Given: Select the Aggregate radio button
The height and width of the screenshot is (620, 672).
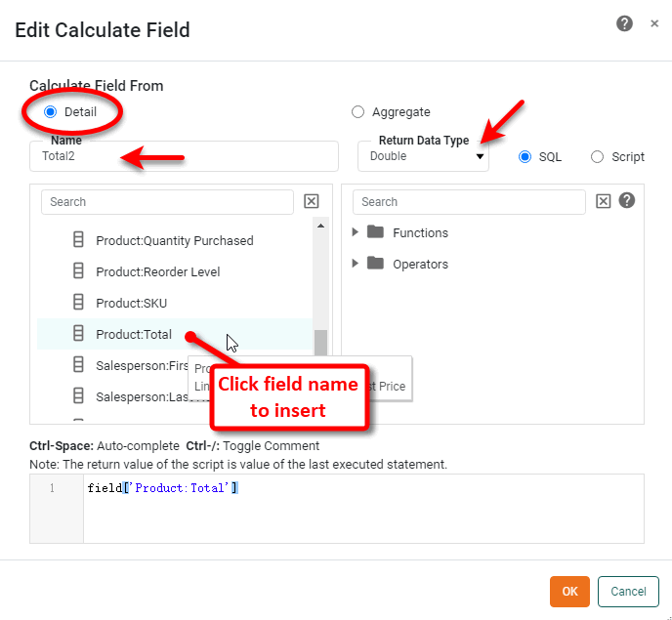Looking at the screenshot, I should (357, 111).
